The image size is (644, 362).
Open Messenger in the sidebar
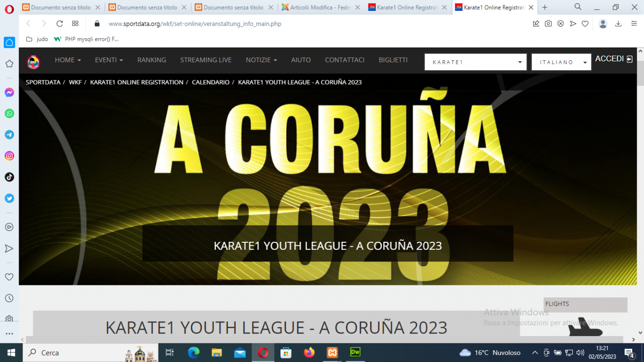9,93
